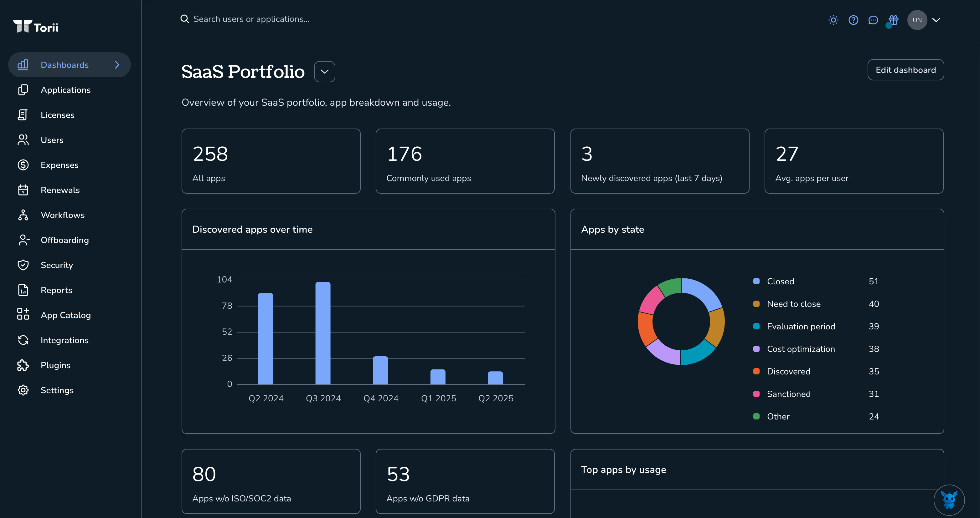Go to Applications page

click(65, 90)
